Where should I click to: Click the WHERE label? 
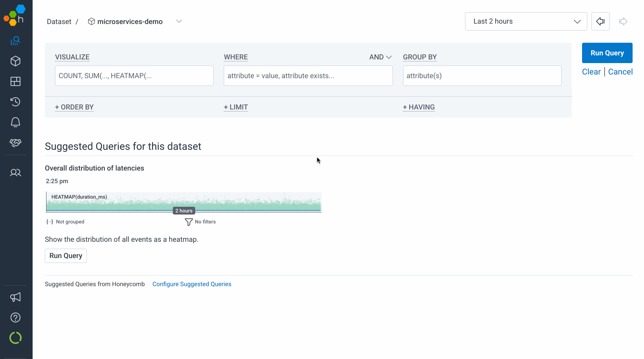point(236,57)
